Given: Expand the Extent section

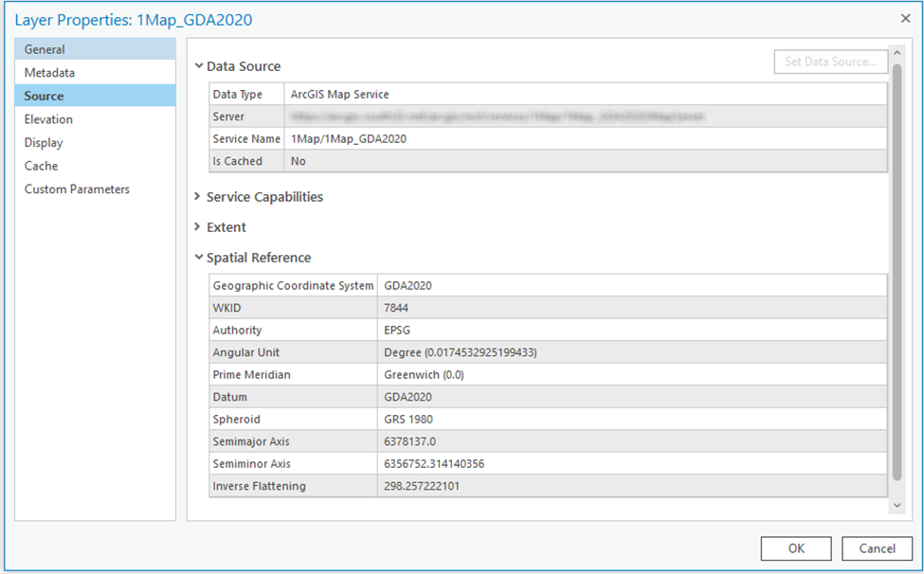Looking at the screenshot, I should [x=198, y=226].
